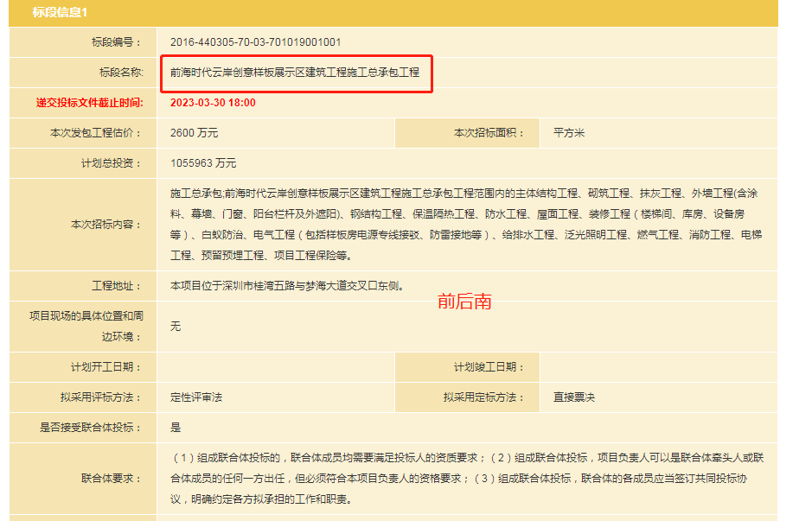Click the 本次招标内容 label

pyautogui.click(x=105, y=225)
